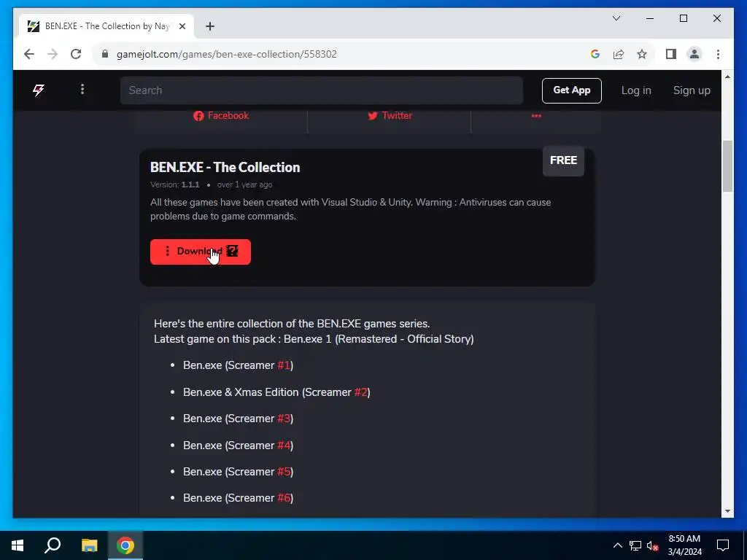Open more share options red dots

(x=536, y=116)
